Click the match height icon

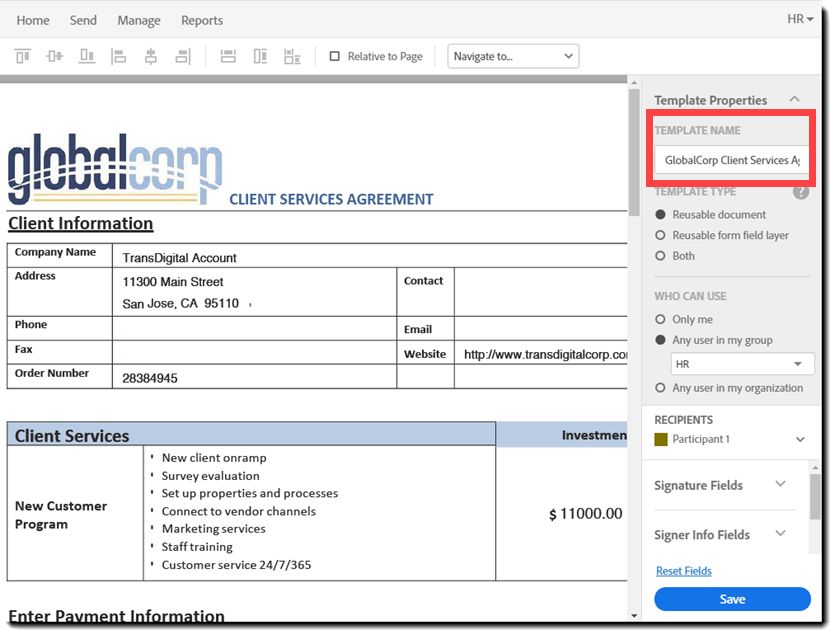tap(260, 56)
